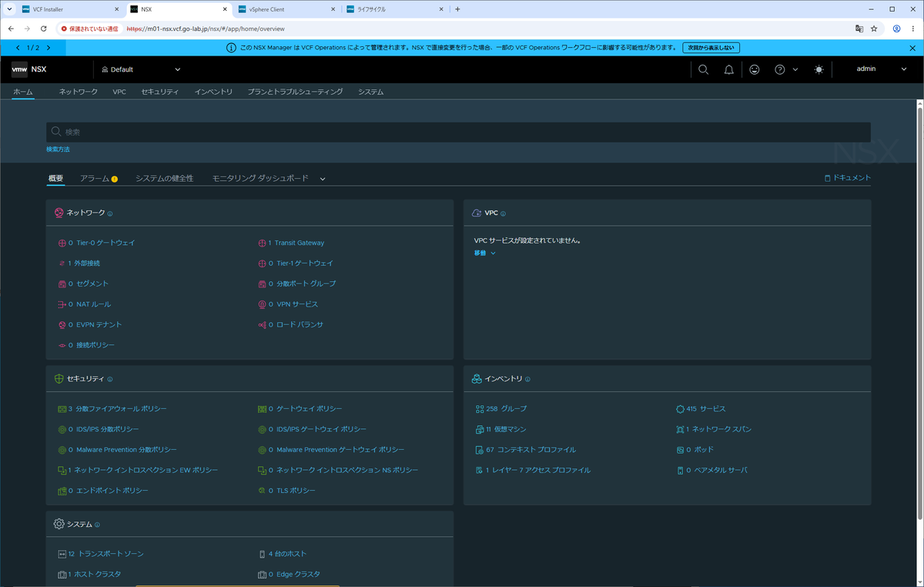Click the 11 仮想マシン icon
924x587 pixels.
[x=479, y=429]
